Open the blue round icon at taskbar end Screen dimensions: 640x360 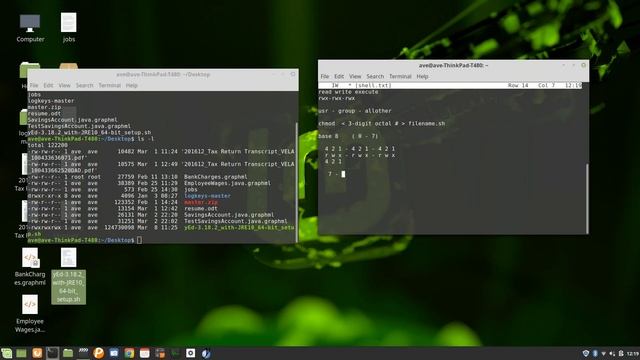[x=206, y=353]
